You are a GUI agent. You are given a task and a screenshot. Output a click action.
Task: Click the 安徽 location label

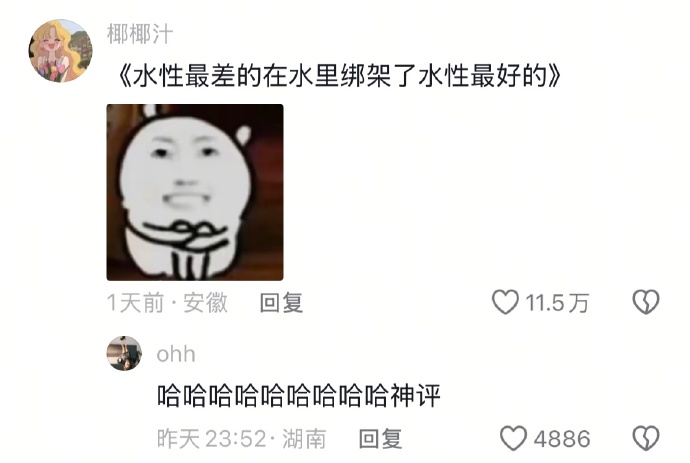coord(206,303)
